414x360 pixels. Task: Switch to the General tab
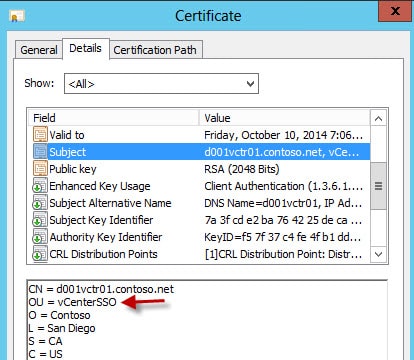coord(39,50)
